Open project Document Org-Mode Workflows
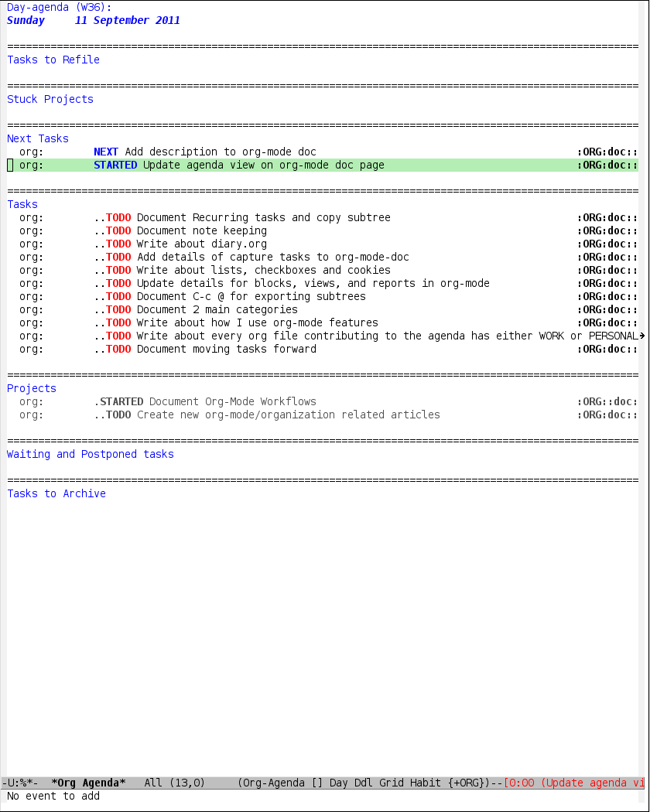Viewport: 650px width, 812px height. coord(232,402)
